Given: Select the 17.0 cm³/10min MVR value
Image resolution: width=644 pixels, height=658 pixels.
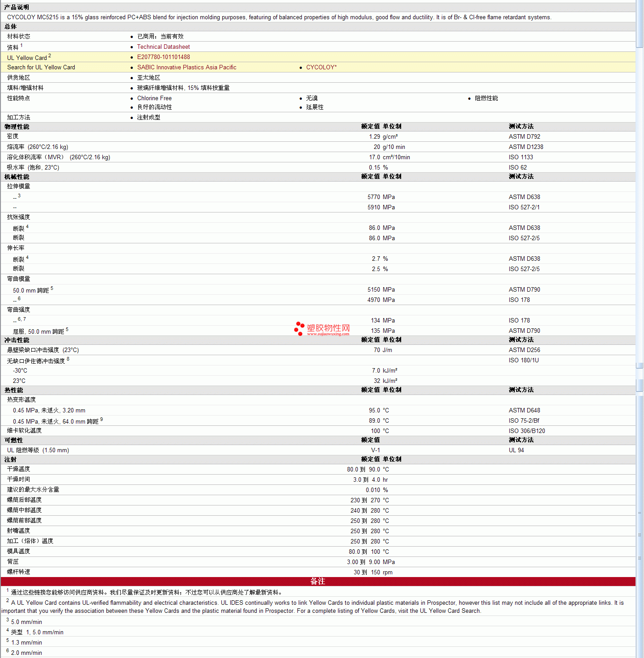Looking at the screenshot, I should click(390, 157).
